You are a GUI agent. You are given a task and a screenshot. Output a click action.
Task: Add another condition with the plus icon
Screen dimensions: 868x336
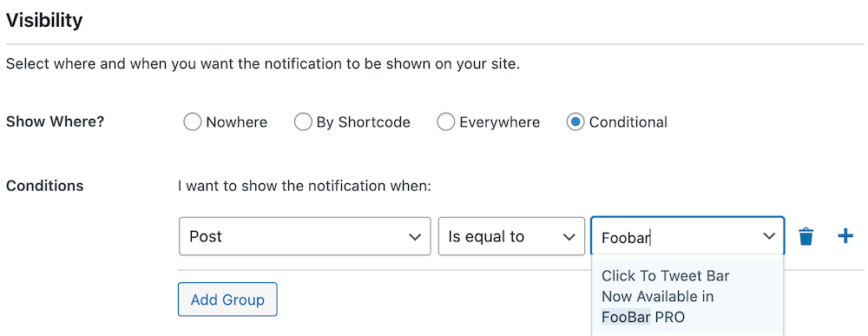point(845,237)
